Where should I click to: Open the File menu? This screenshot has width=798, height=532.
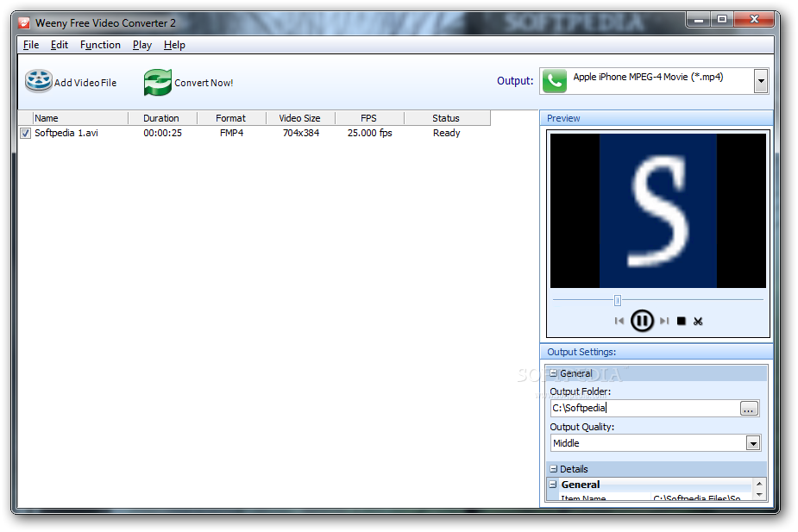coord(31,45)
